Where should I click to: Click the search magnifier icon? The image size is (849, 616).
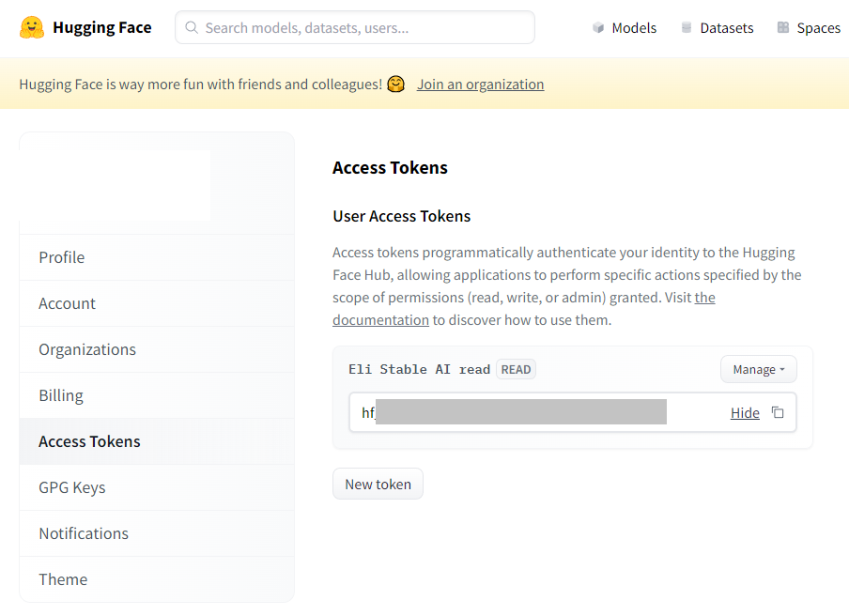click(192, 28)
